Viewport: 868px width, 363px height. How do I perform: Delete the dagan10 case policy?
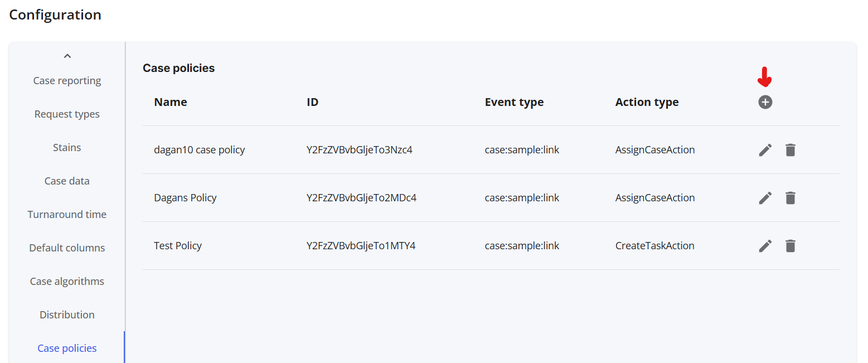tap(790, 150)
